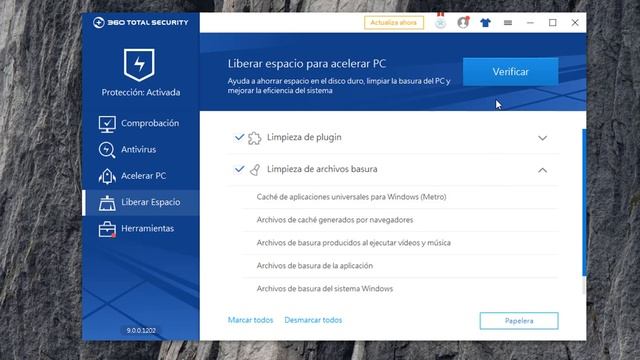The width and height of the screenshot is (640, 360).
Task: Click the list vertical scrollbar
Action: tap(584, 202)
